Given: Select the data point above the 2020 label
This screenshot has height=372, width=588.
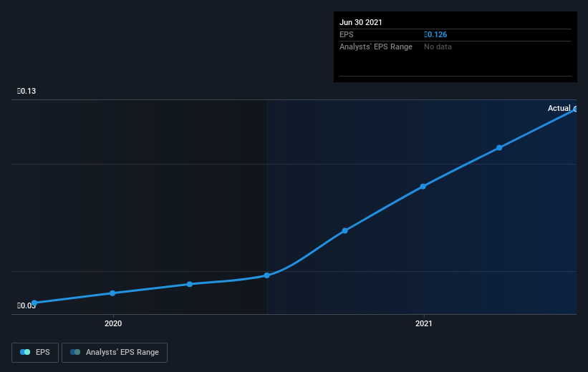Looking at the screenshot, I should pyautogui.click(x=112, y=293).
